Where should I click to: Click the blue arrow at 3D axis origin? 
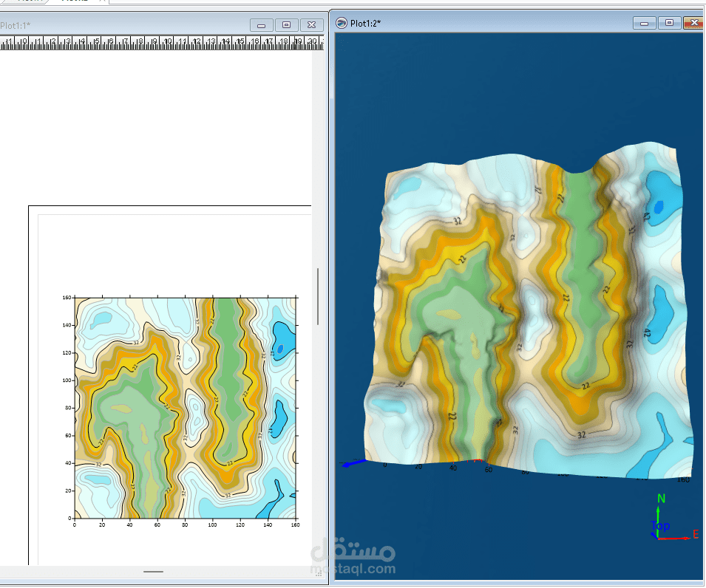tap(354, 463)
